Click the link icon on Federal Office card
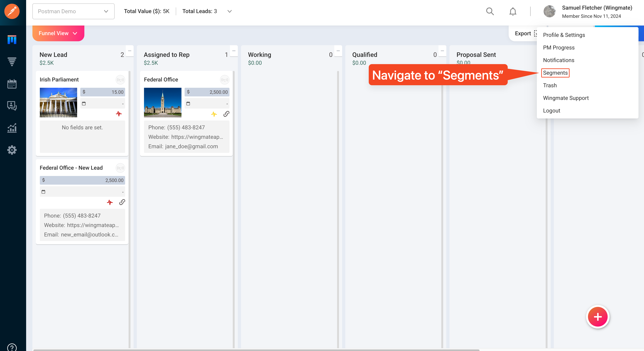Viewport: 644px width, 351px height. coord(226,114)
